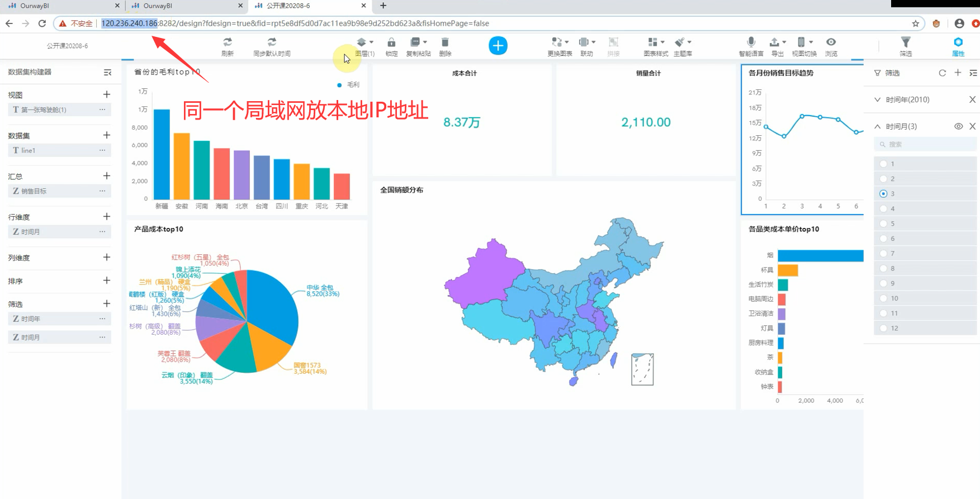Open more options for 第一张驾驶舱(1)
The height and width of the screenshot is (499, 980).
102,110
